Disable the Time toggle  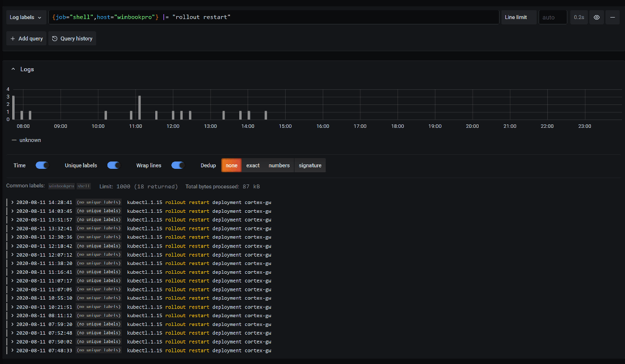point(42,165)
